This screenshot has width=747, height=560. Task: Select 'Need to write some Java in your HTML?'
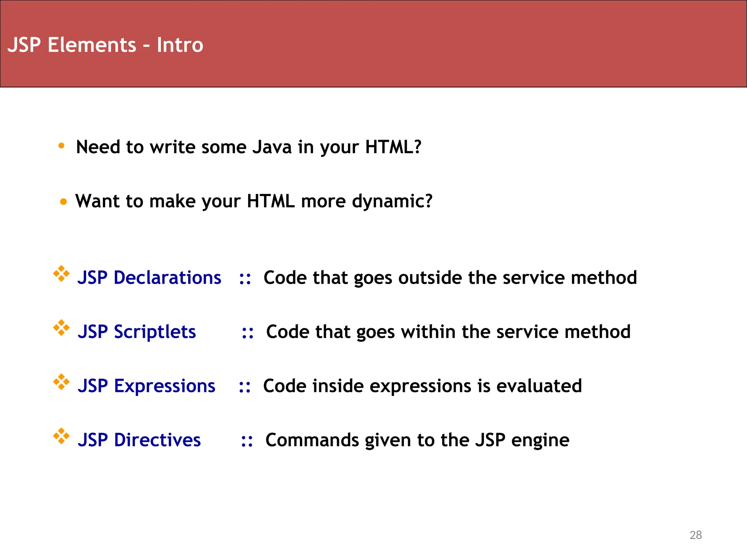tap(249, 147)
